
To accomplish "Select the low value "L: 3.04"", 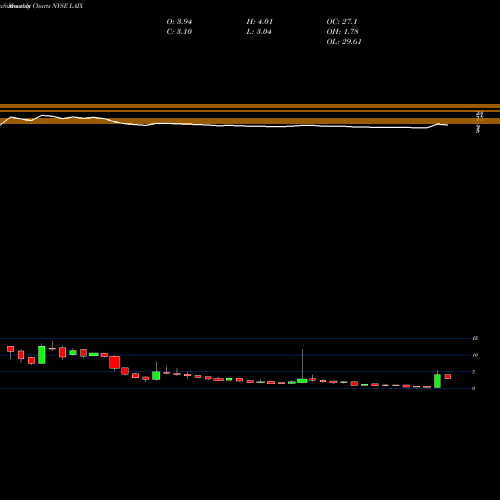I will point(259,32).
